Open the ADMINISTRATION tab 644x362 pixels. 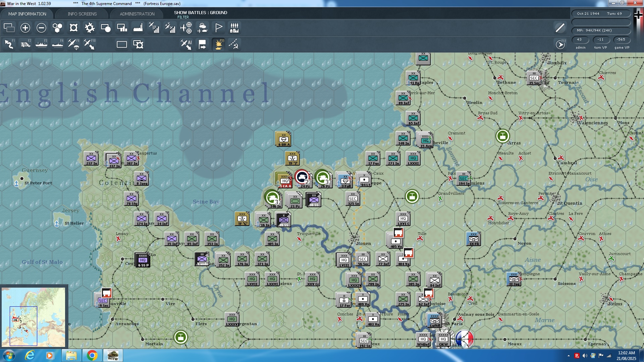(137, 14)
